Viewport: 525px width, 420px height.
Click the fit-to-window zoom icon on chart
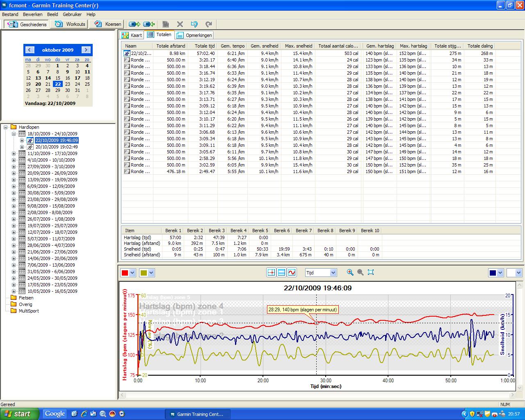371,272
